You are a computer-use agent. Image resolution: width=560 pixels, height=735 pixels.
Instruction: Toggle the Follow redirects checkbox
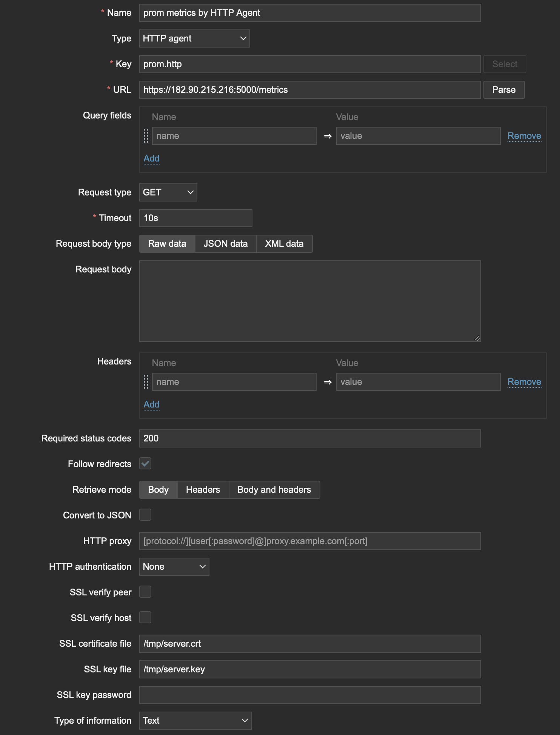(145, 464)
